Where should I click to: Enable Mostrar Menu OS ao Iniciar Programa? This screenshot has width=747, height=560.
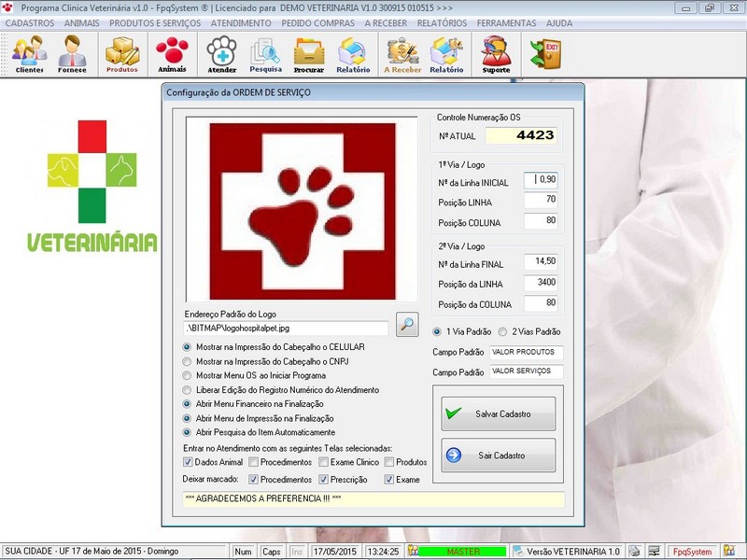187,375
